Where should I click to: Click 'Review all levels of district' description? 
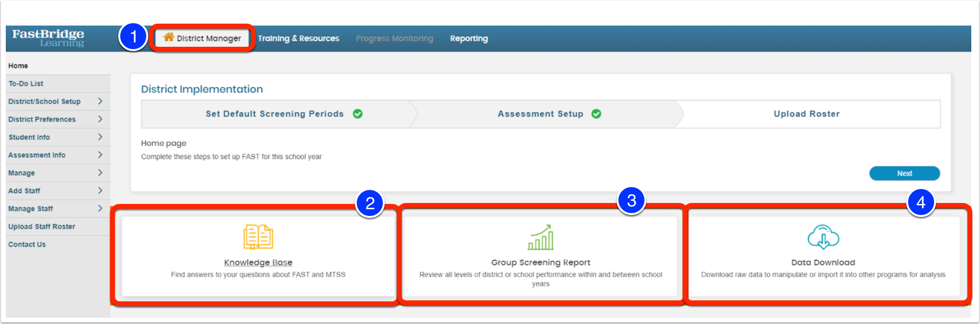click(x=541, y=279)
